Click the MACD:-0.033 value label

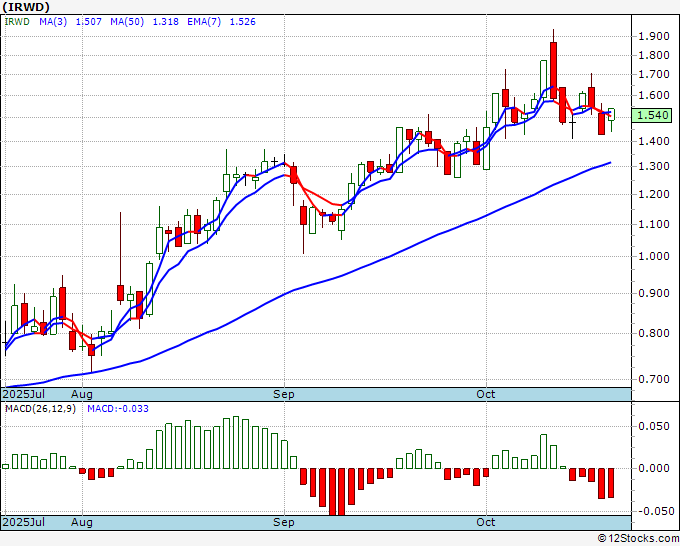coord(118,409)
